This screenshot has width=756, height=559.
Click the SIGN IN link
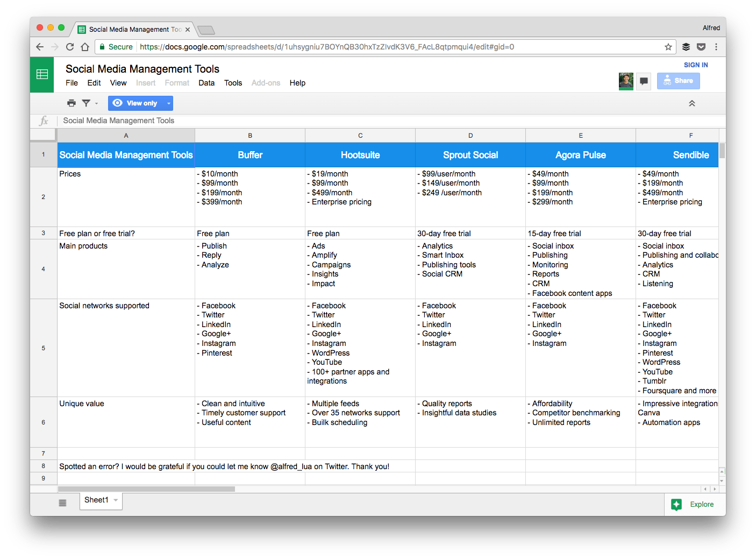[x=695, y=65]
